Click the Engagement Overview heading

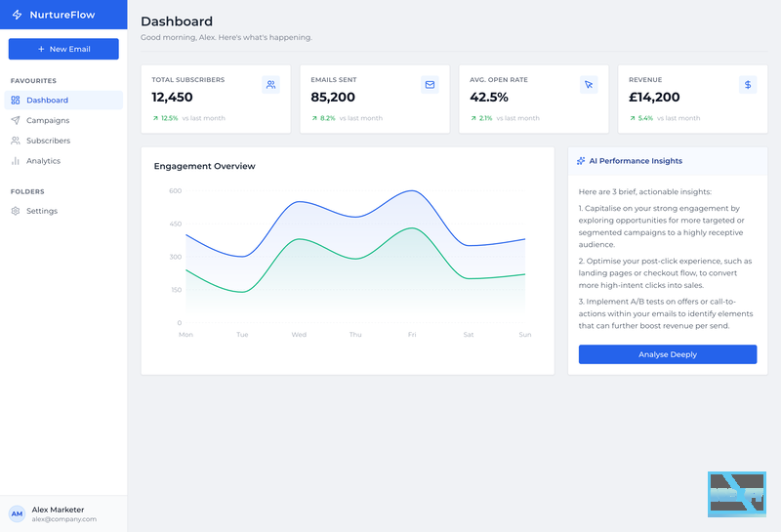(x=204, y=166)
